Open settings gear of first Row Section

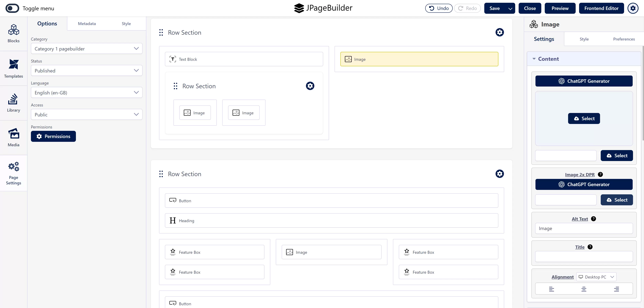pos(500,32)
